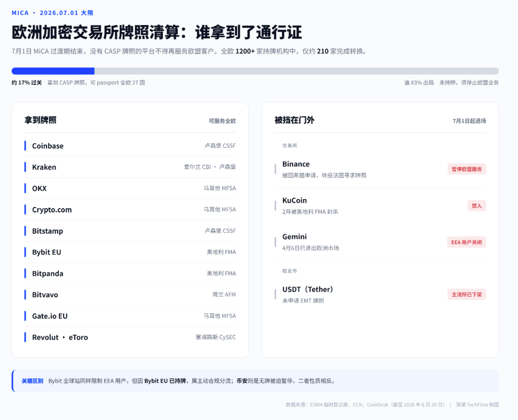This screenshot has height=420, width=518.
Task: Click the Crypto.com entry
Action: (x=130, y=210)
